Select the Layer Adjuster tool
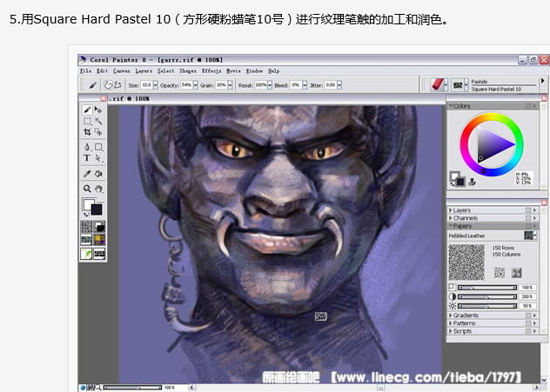 [x=98, y=110]
